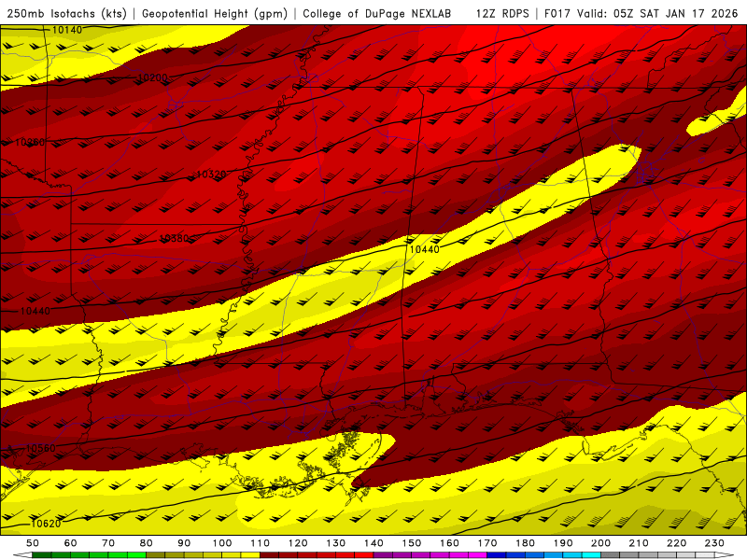Click the "140" legend value
This screenshot has height=560, width=747.
373,543
